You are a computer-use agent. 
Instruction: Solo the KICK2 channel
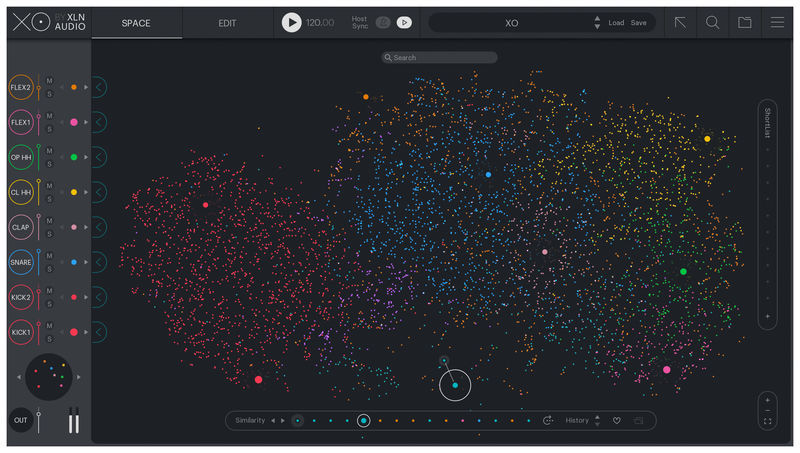coord(49,304)
